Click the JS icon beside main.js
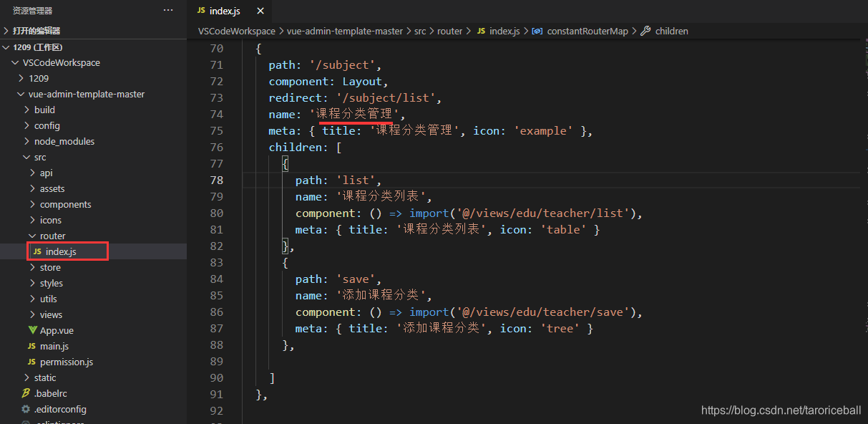Screen dimensions: 868x424 pyautogui.click(x=31, y=346)
